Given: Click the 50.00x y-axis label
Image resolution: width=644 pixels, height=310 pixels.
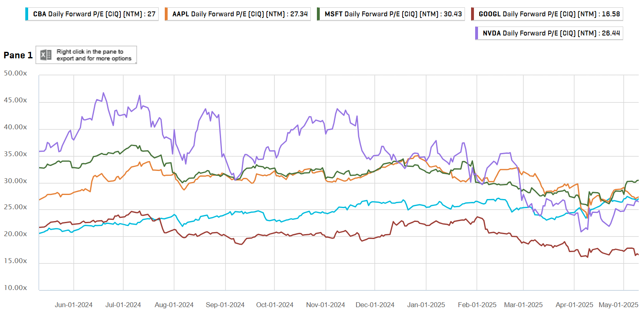Looking at the screenshot, I should [x=15, y=73].
